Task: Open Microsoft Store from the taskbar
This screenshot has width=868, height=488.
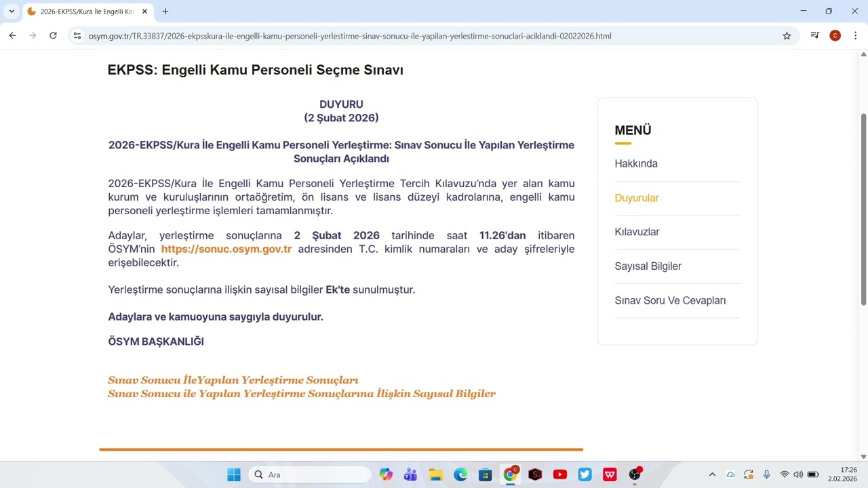Action: [x=485, y=474]
